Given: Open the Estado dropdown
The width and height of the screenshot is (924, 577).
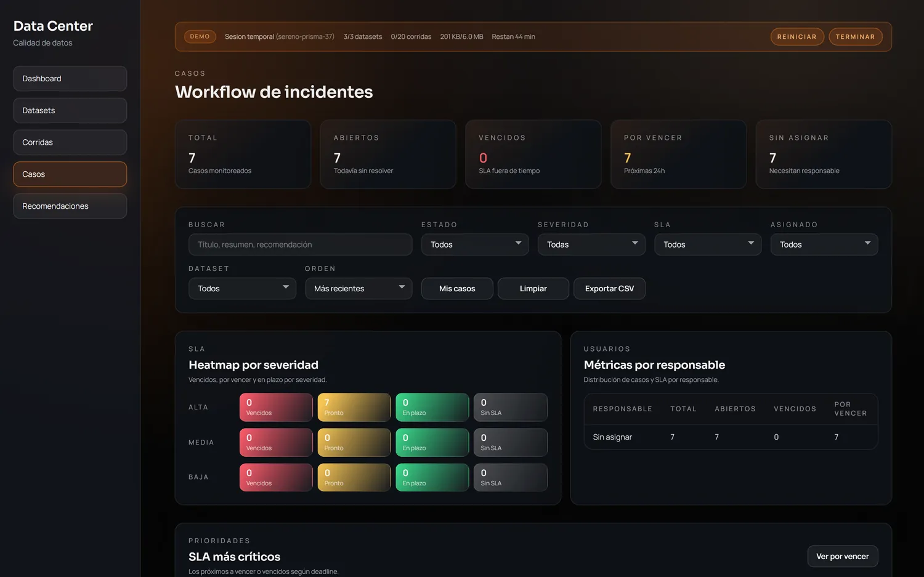Looking at the screenshot, I should 475,244.
